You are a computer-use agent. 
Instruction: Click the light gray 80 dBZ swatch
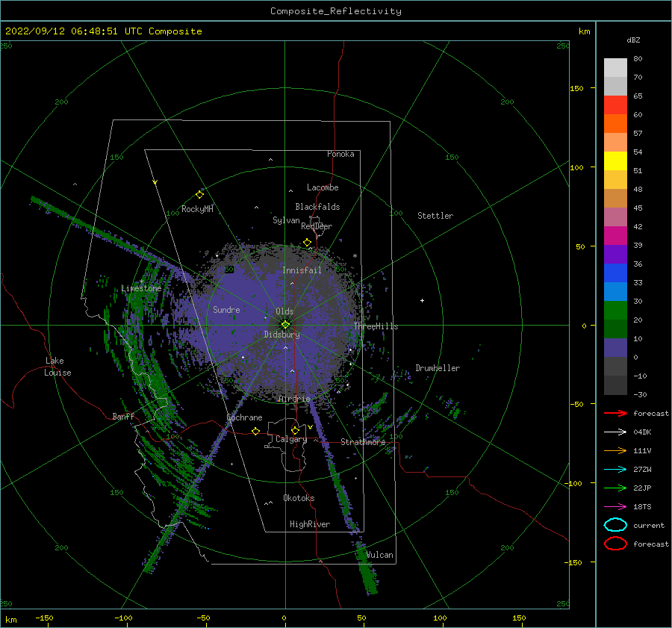coord(615,67)
